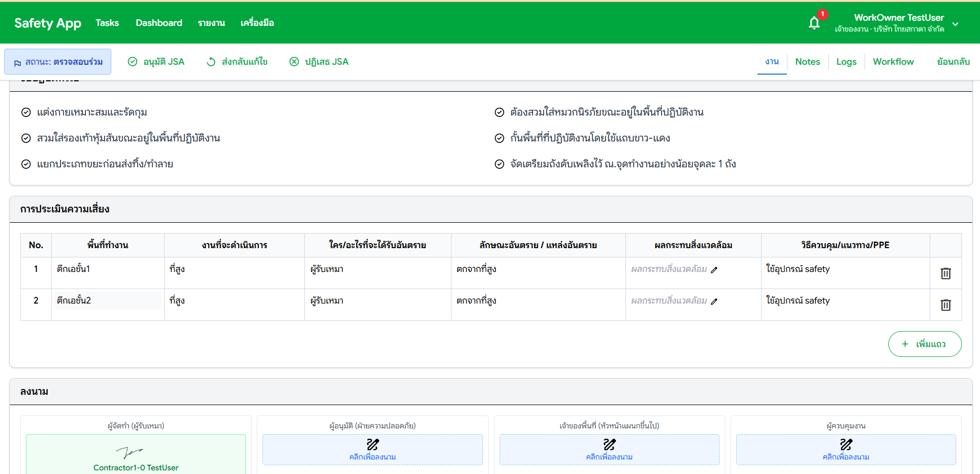Open the รายงาน menu

pyautogui.click(x=211, y=22)
